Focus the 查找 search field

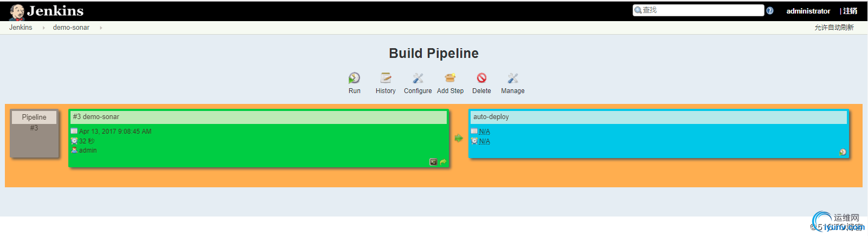698,10
